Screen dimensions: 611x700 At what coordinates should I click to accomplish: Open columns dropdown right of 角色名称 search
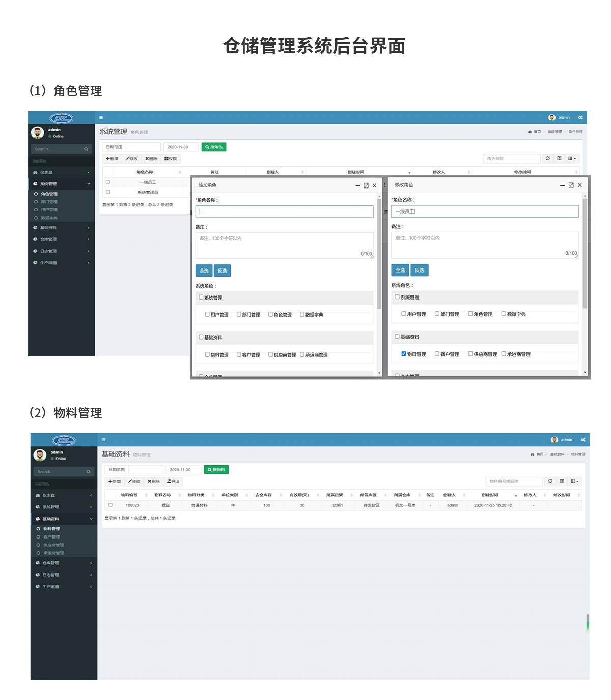coord(572,158)
